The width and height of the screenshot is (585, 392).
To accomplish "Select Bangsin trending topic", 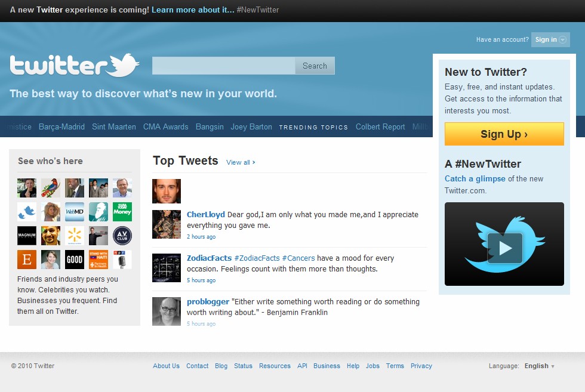I will 210,127.
